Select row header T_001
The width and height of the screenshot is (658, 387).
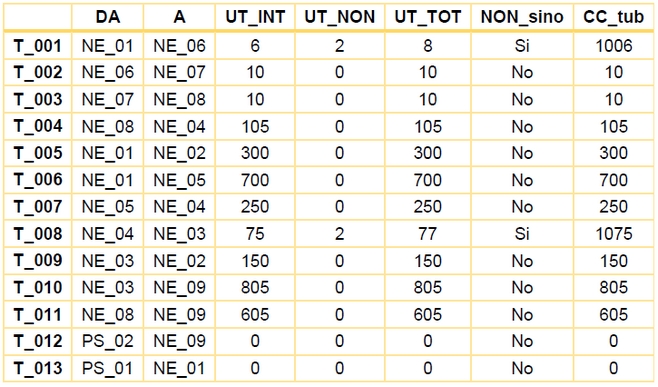(x=38, y=46)
